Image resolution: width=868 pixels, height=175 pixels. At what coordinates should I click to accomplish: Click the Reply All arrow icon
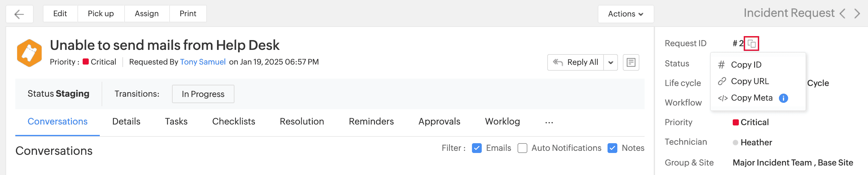click(558, 62)
